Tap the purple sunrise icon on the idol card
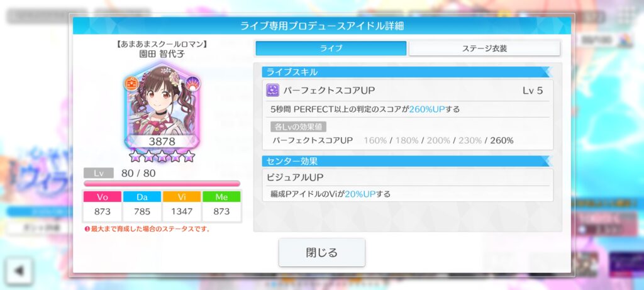This screenshot has width=644, height=290. (x=192, y=84)
